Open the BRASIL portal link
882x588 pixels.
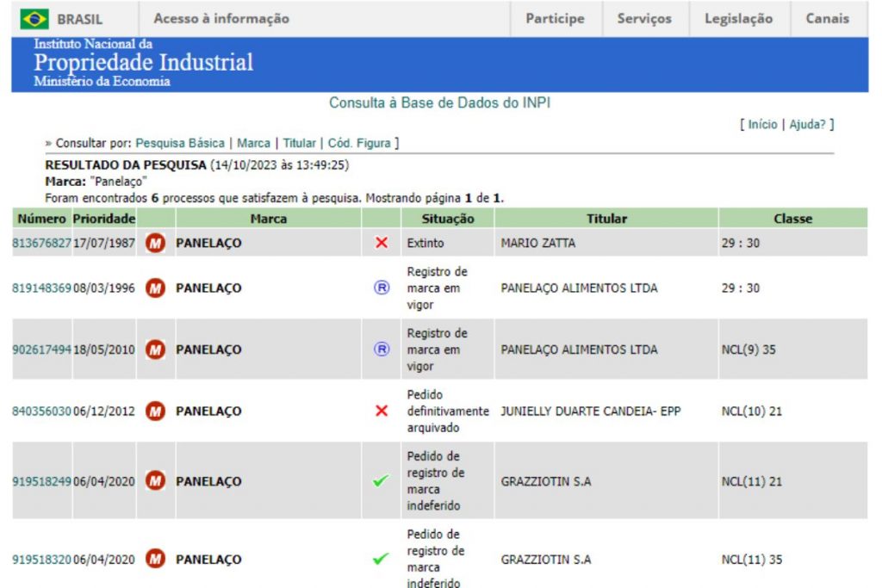tap(79, 19)
